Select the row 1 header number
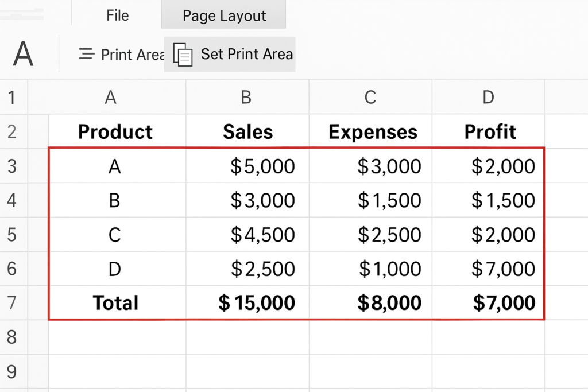Image resolution: width=588 pixels, height=392 pixels. tap(11, 97)
